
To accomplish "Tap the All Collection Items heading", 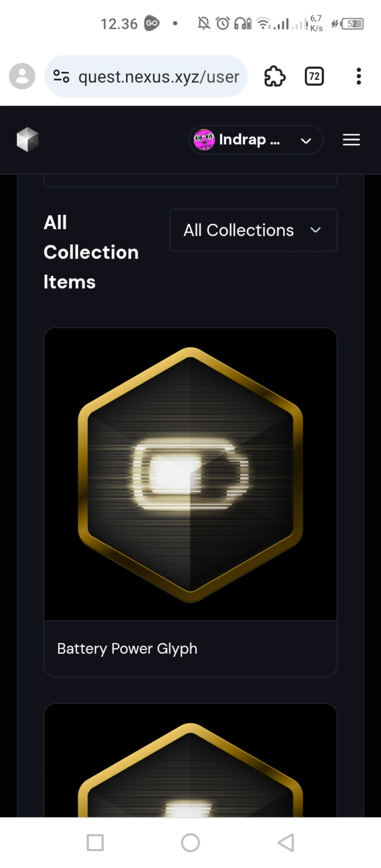I will pos(91,252).
